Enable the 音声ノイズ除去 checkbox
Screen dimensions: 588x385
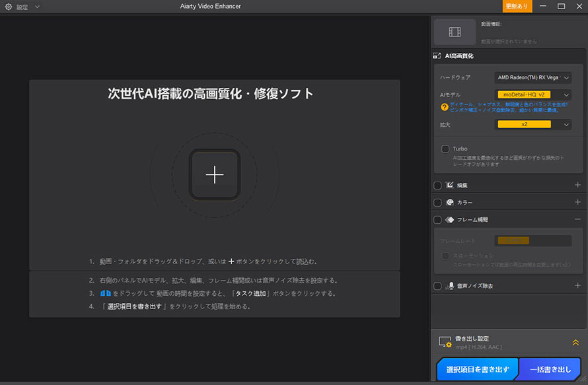(x=437, y=286)
